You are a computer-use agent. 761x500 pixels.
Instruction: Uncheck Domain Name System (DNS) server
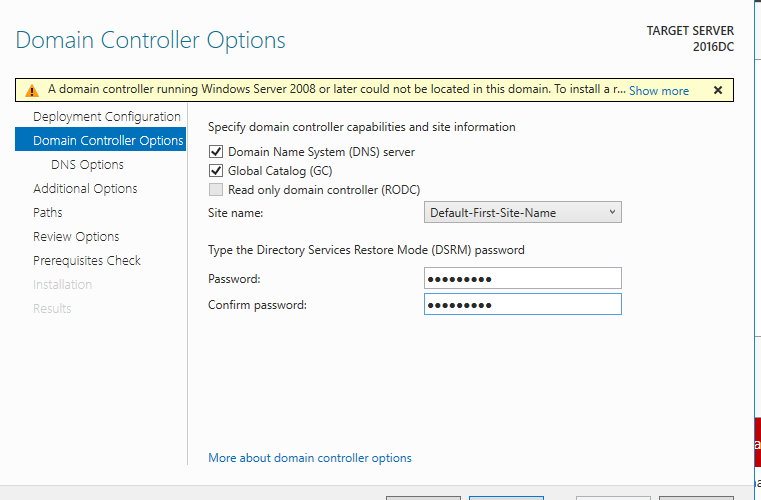point(216,152)
